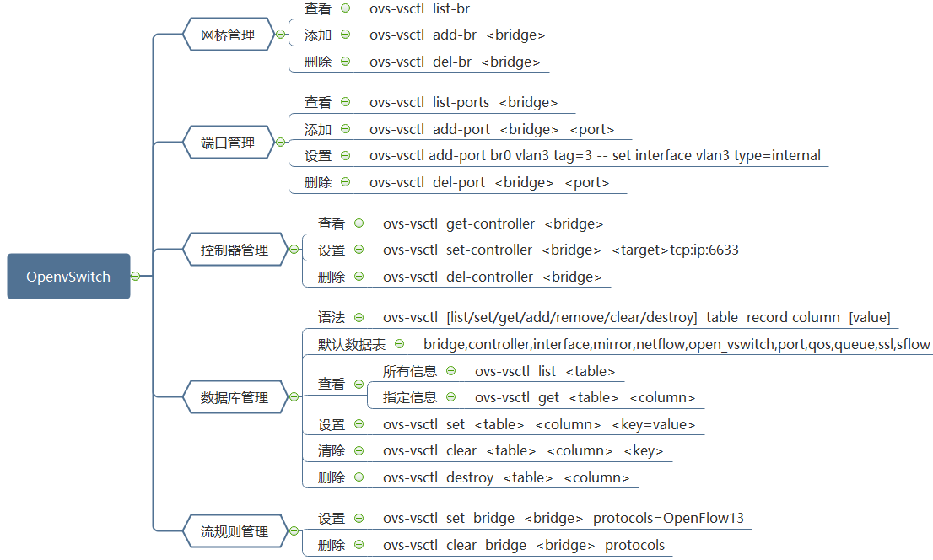Collapse toggle beside 设置 set table
The image size is (933, 560).
click(x=359, y=423)
